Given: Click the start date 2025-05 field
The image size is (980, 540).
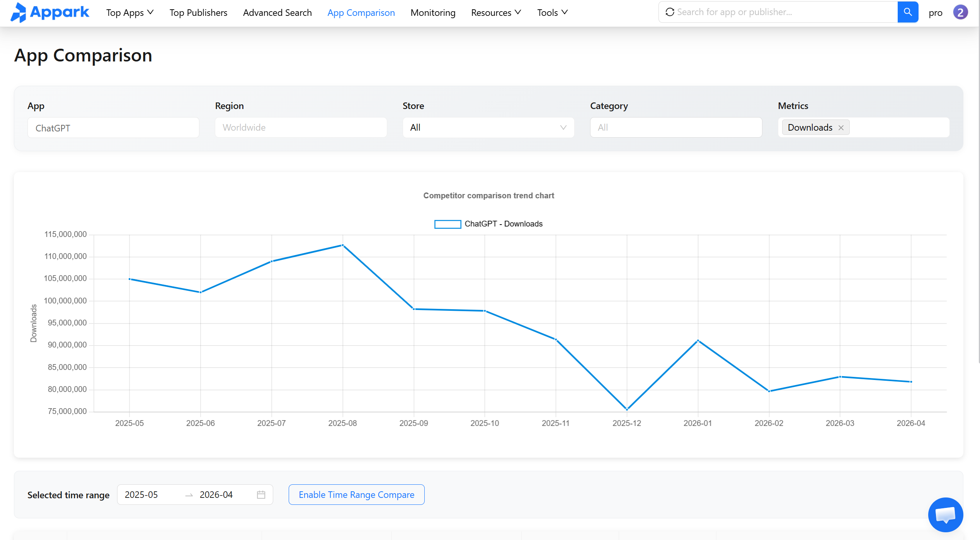Looking at the screenshot, I should click(141, 495).
